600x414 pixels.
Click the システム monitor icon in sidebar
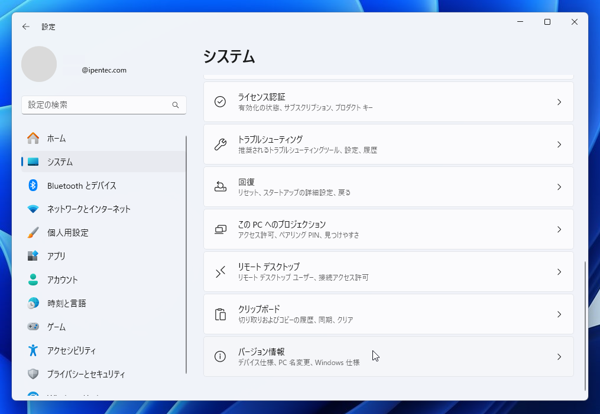(x=33, y=162)
